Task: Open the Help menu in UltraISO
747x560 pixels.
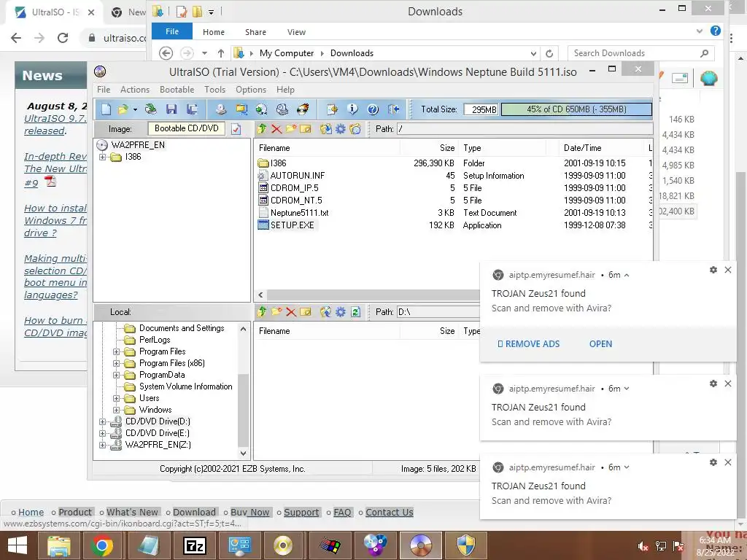Action: [x=285, y=90]
